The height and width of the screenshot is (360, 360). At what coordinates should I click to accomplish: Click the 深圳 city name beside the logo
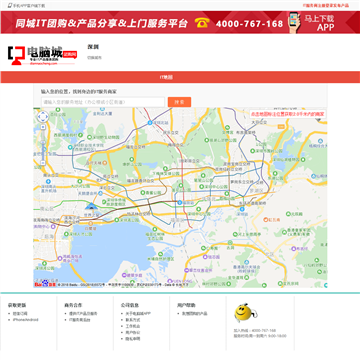pos(93,47)
